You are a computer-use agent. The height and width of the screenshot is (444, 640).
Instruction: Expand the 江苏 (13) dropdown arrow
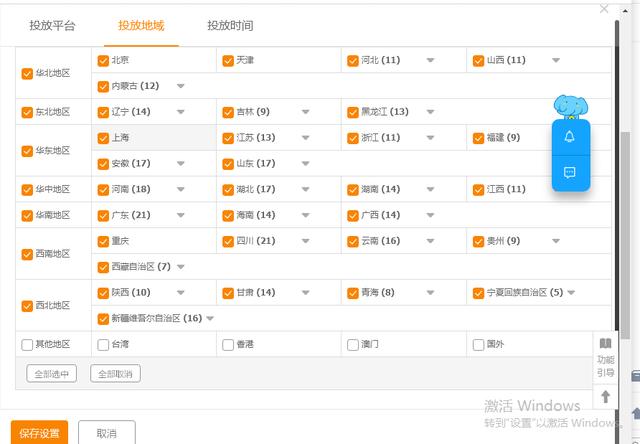pyautogui.click(x=305, y=138)
